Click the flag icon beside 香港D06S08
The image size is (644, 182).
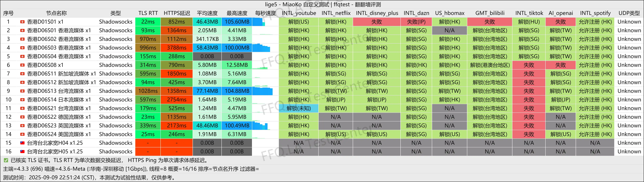click(22, 65)
